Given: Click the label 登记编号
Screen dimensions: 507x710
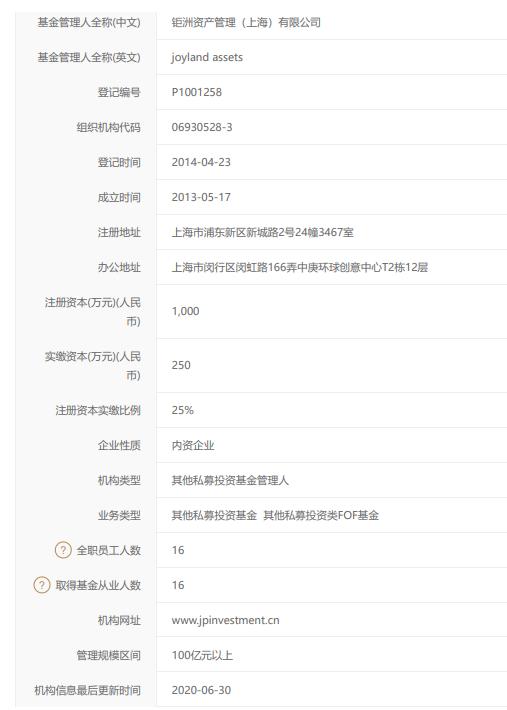Looking at the screenshot, I should (119, 92).
